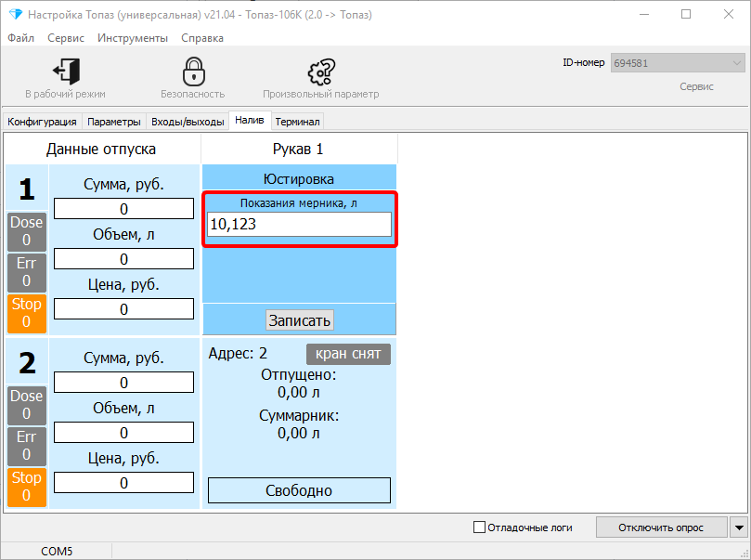
Task: Click the Рукав 1 column header
Action: click(298, 149)
